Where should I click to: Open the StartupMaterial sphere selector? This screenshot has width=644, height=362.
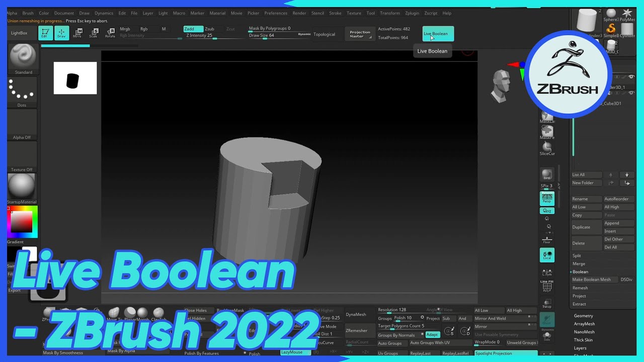coord(22,189)
